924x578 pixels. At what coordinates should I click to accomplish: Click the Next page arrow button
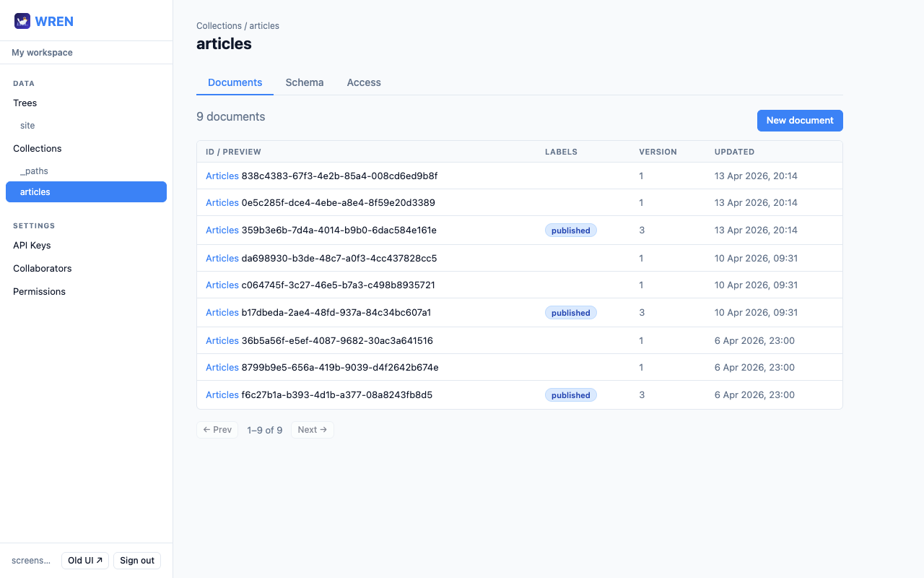point(312,430)
